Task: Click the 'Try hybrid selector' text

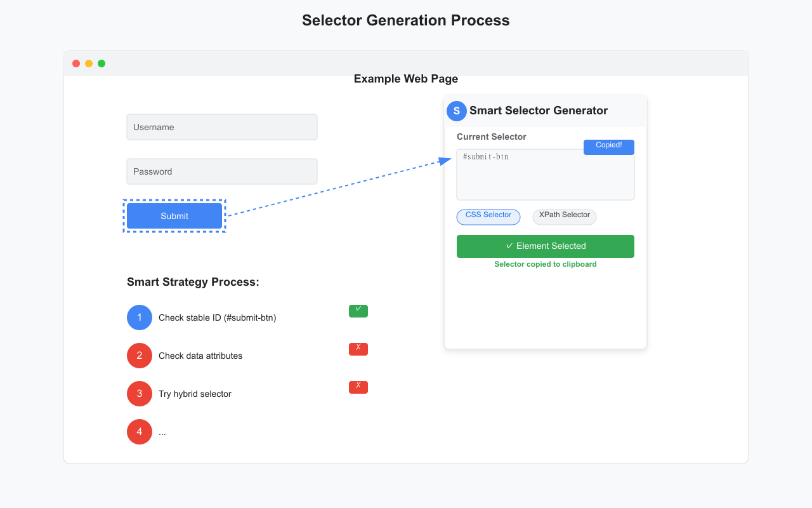Action: click(x=195, y=394)
